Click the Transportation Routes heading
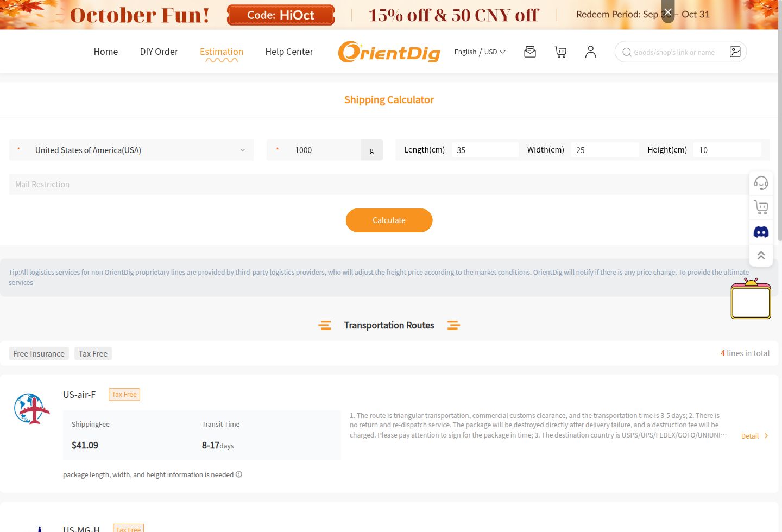This screenshot has width=782, height=532. coord(389,325)
